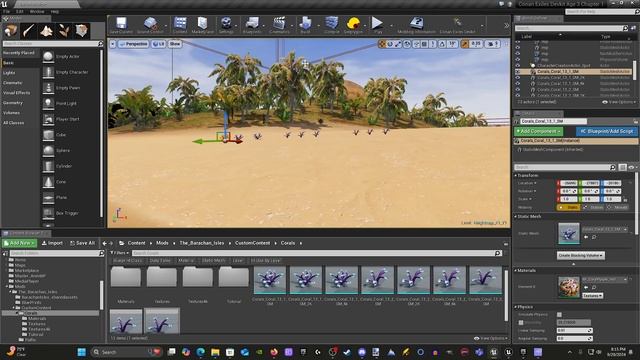Open the Settings toolbar icon
The width and height of the screenshot is (640, 360).
pyautogui.click(x=226, y=25)
